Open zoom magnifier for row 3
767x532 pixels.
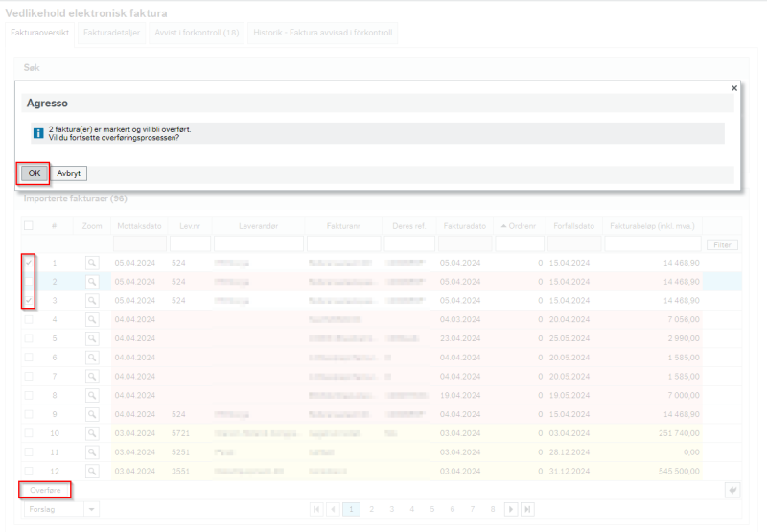92,301
